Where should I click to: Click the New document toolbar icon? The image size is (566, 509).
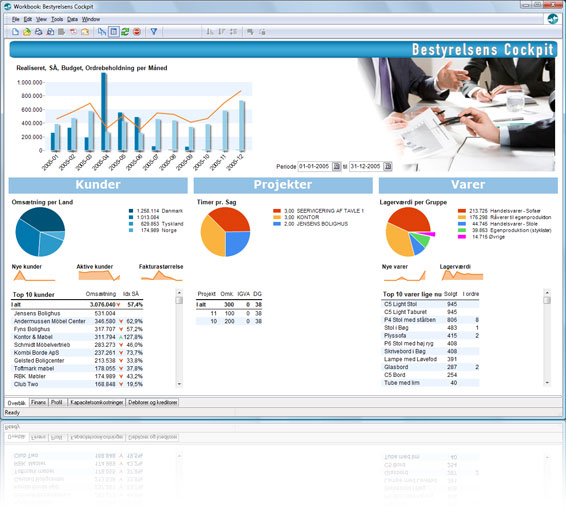point(15,32)
